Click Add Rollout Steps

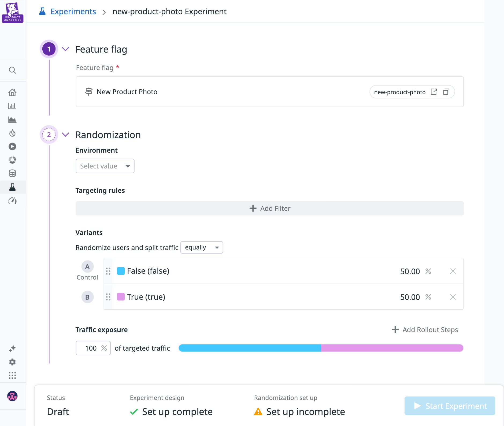(x=425, y=330)
